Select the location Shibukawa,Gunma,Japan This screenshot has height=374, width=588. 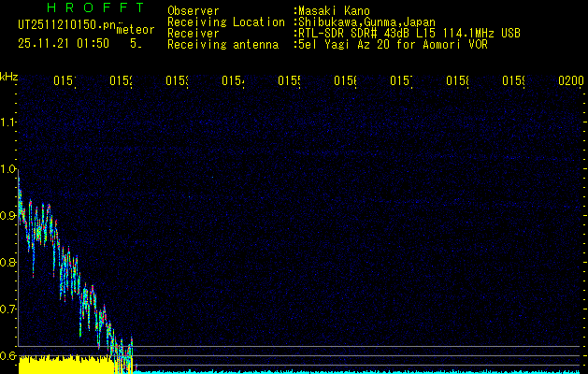(366, 22)
